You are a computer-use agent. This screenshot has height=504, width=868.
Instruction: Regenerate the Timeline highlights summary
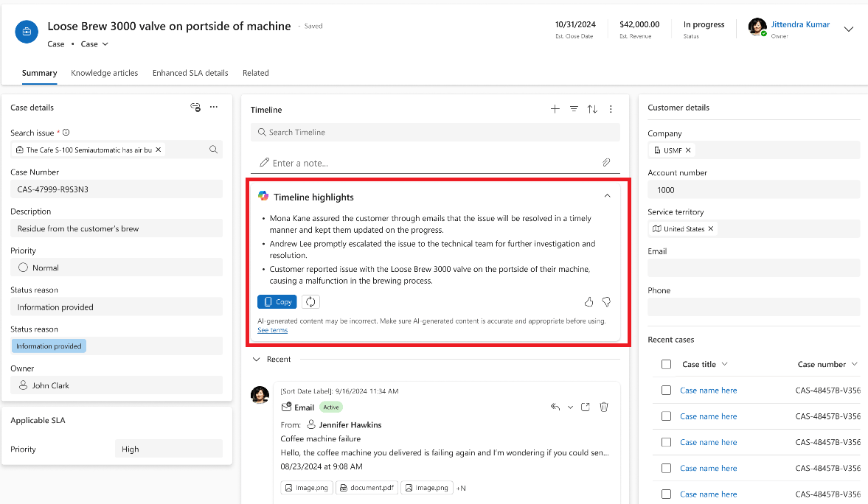[310, 301]
